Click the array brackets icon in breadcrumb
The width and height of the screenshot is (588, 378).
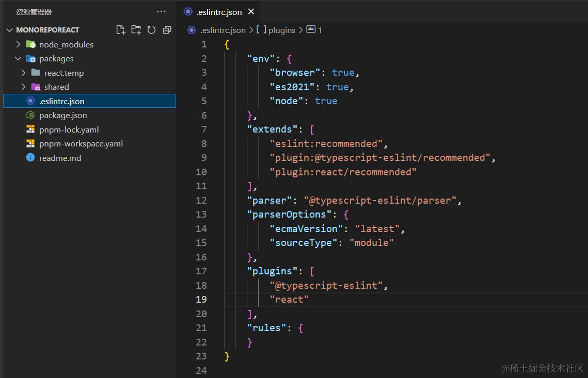(261, 29)
